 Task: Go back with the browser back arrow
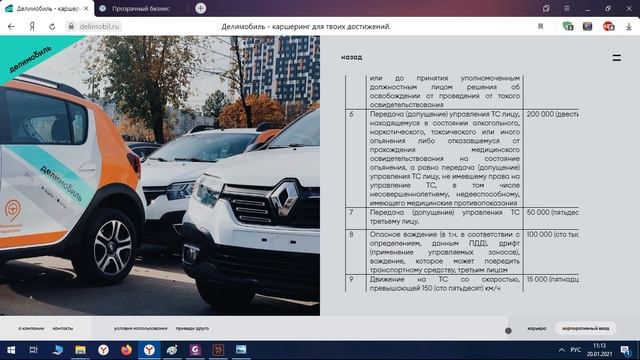click(x=11, y=27)
